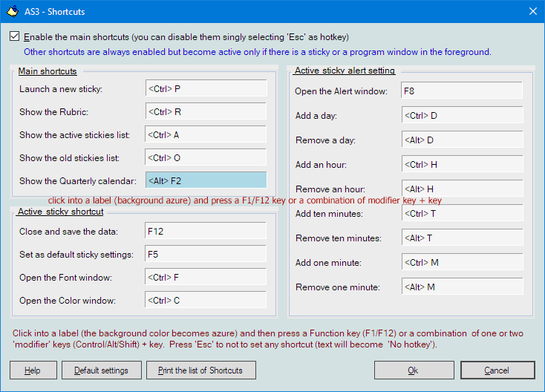Screen dimensions: 545x392
Task: Select the highlighted Quarterly calendar hotkey field
Action: pos(206,180)
